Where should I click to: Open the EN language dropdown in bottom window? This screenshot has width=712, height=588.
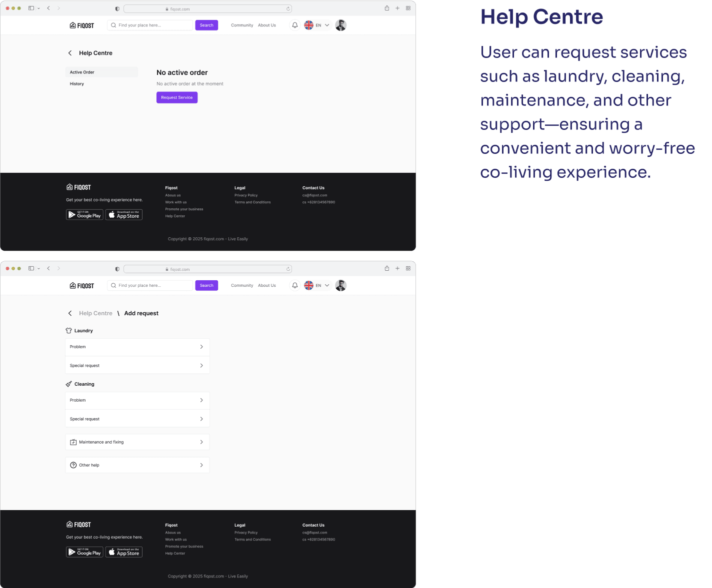point(317,285)
